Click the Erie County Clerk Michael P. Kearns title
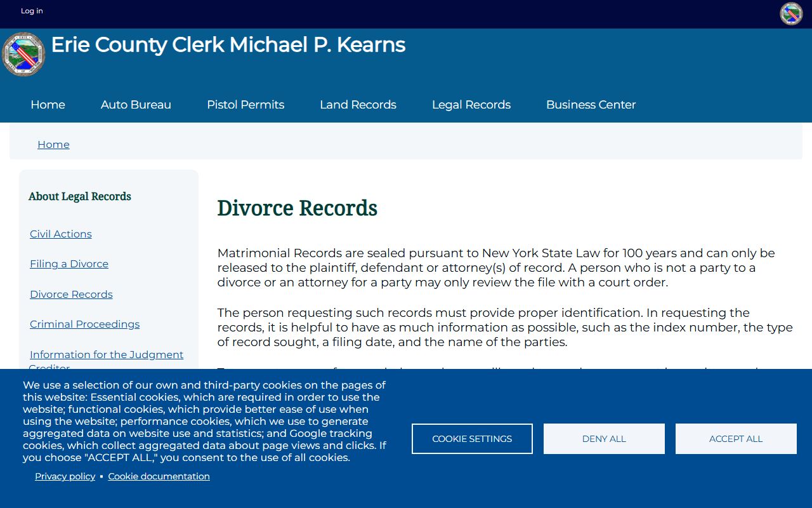812x508 pixels. click(x=228, y=45)
